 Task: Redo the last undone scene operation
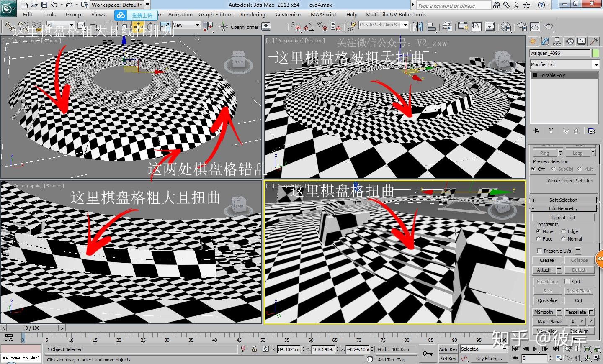[70, 5]
